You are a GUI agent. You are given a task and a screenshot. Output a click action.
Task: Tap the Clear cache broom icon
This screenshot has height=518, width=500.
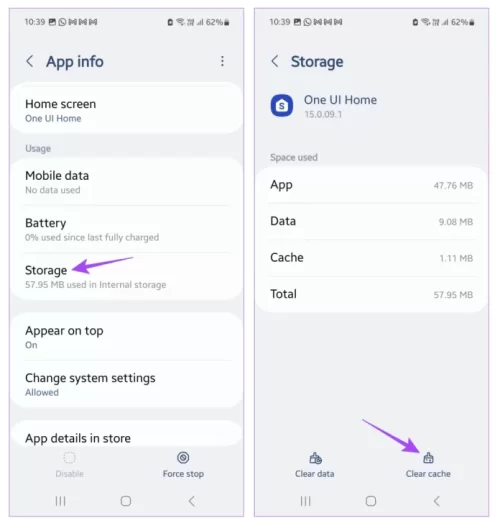pos(428,458)
